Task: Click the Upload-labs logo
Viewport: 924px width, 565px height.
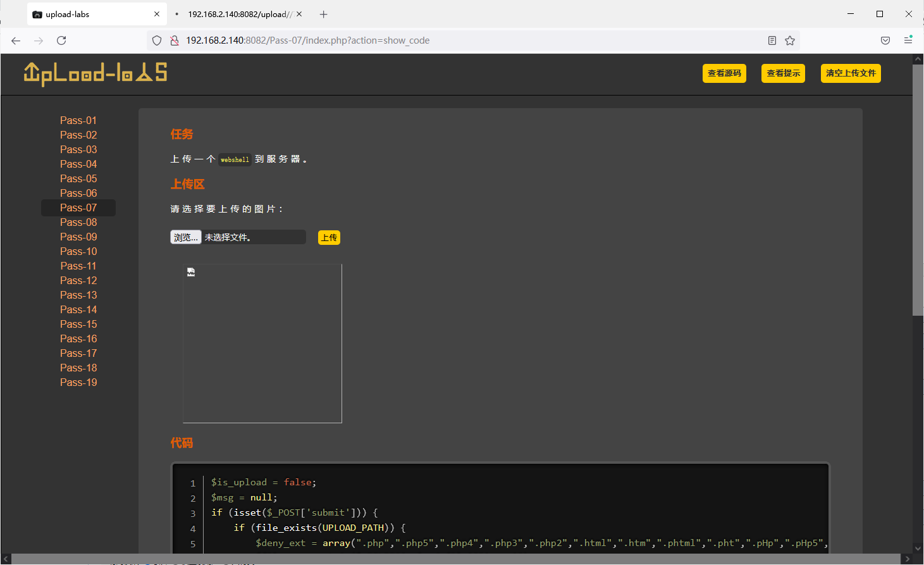Action: [95, 73]
